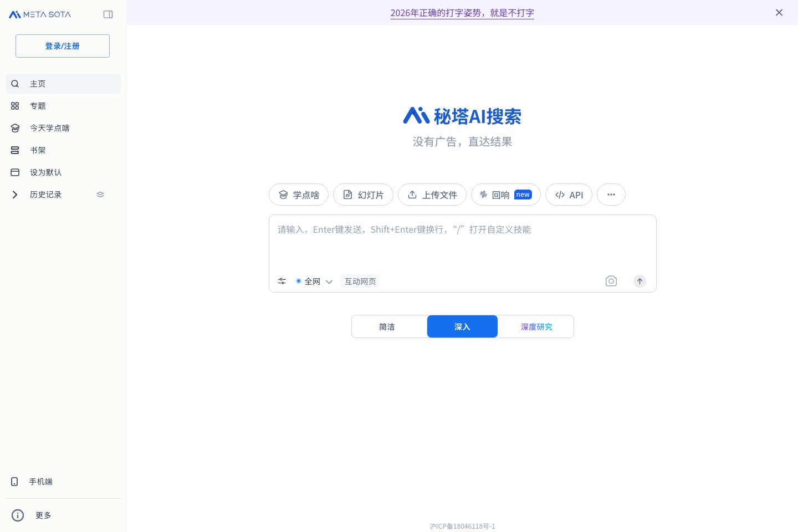The height and width of the screenshot is (532, 798).
Task: Click the layers icon beside 历史记录
Action: pos(100,195)
